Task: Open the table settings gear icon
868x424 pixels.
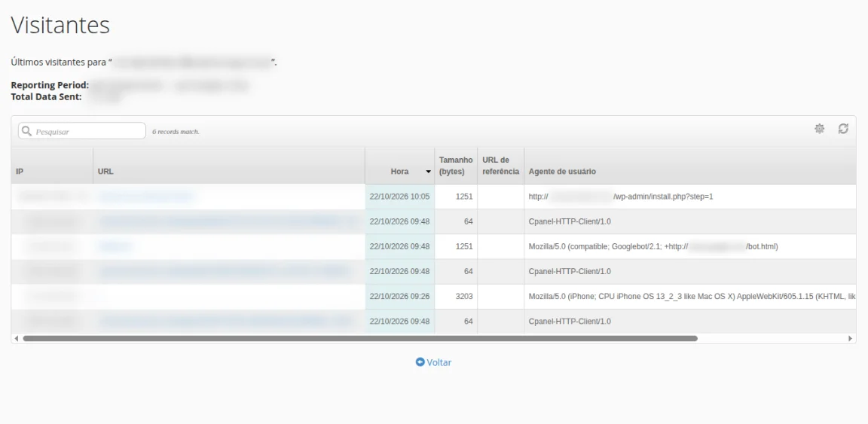Action: (x=819, y=129)
